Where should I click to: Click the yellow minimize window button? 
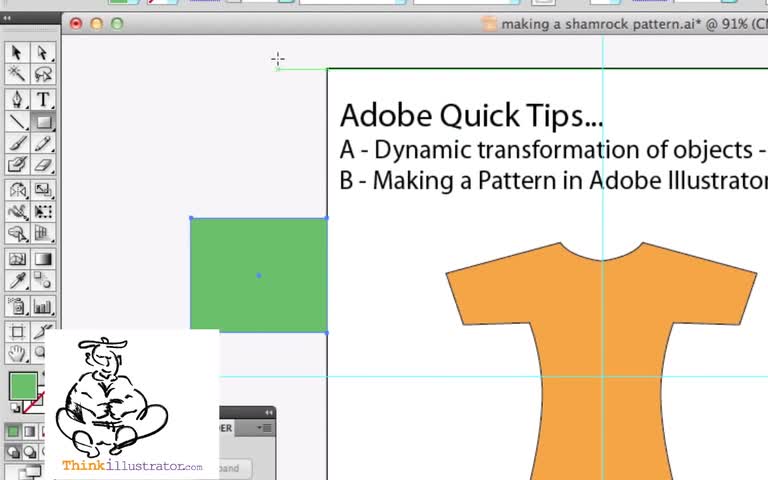point(96,24)
